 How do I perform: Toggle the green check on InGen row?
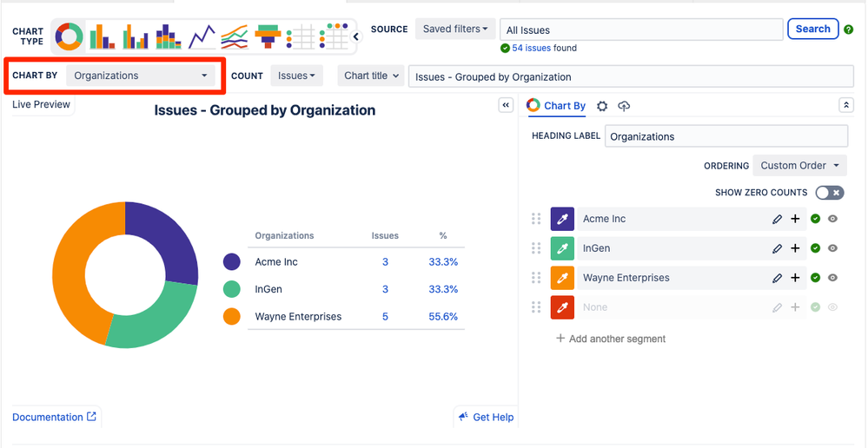click(x=815, y=248)
